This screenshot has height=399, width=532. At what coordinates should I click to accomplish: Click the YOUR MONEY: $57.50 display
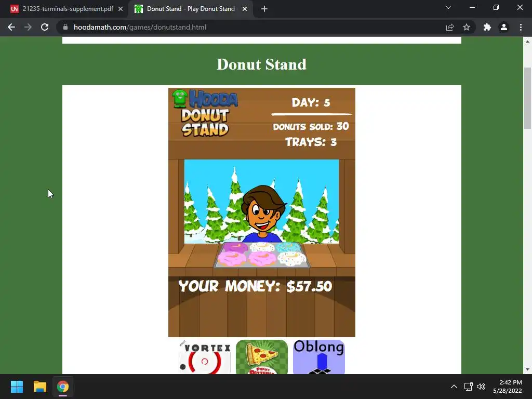coord(255,286)
